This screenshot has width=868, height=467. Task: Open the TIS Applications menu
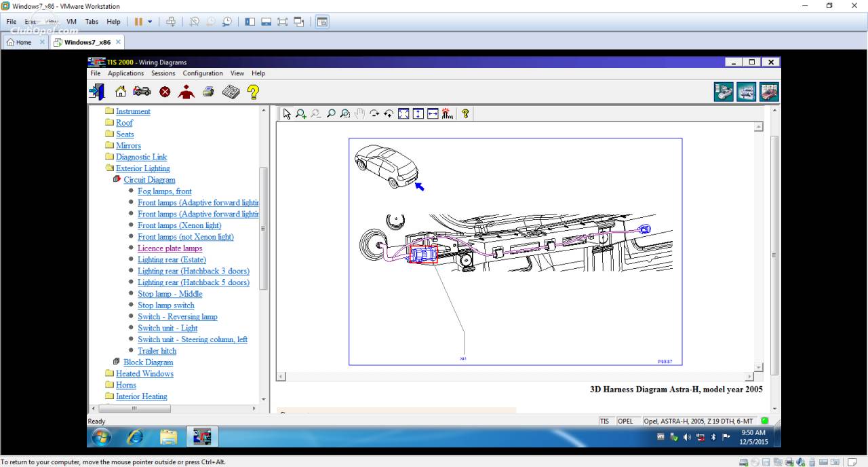point(126,73)
